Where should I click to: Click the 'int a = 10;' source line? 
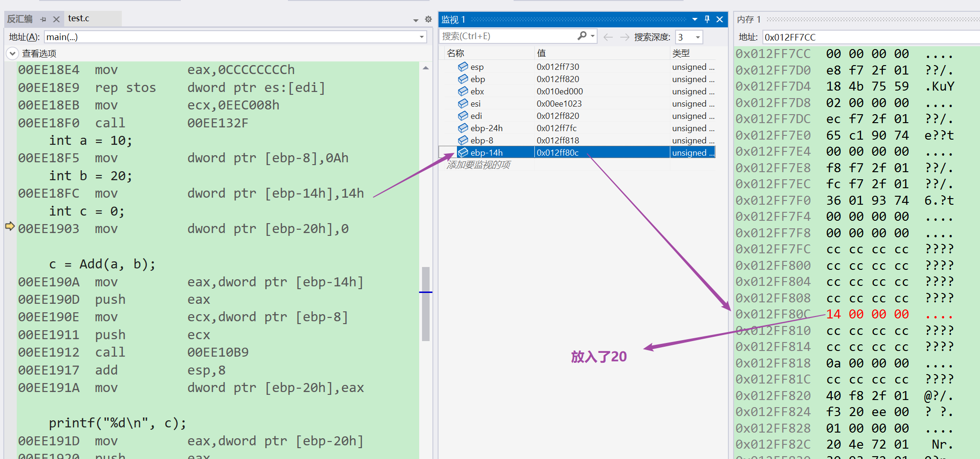pyautogui.click(x=91, y=141)
